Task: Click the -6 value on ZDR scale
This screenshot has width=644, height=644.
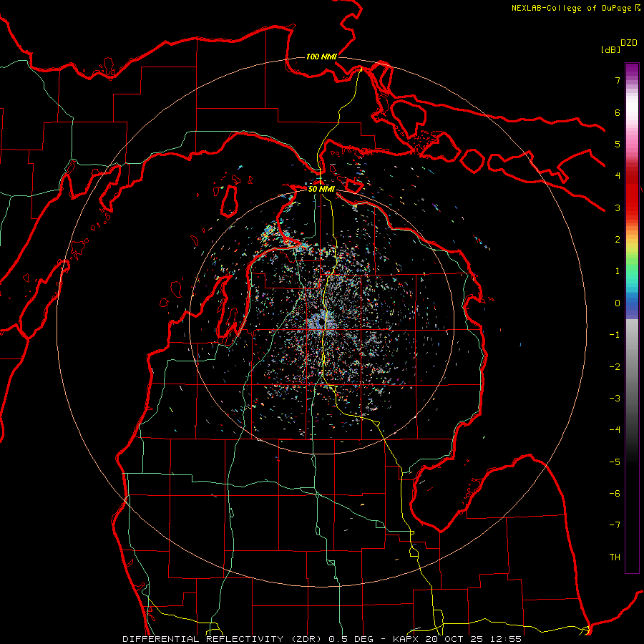Action: point(615,494)
